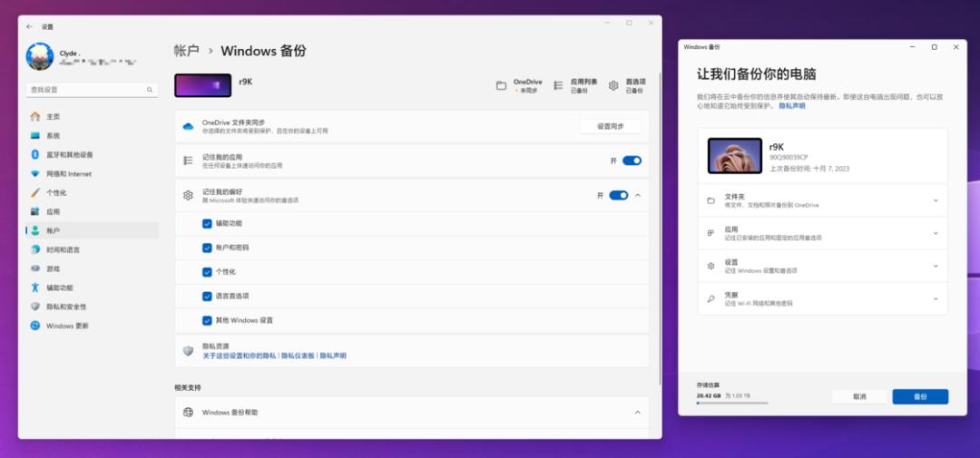Screen dimensions: 980x458
Task: Click the 帐户 breadcrumb link
Action: [186, 51]
